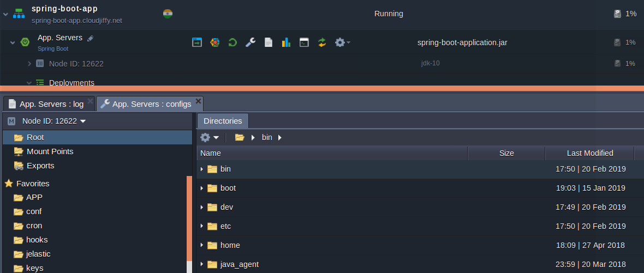Open spring-boot-app.cloudjiffy.net link
This screenshot has height=273, width=644.
click(77, 21)
